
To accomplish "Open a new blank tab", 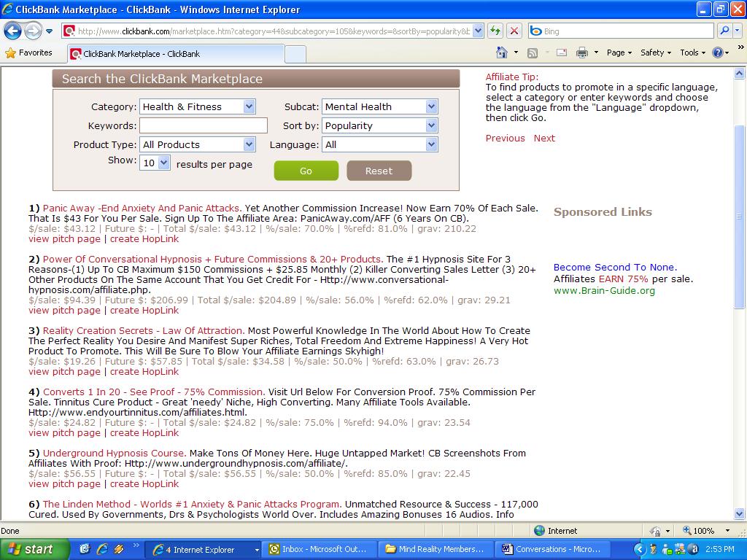I will 295,54.
